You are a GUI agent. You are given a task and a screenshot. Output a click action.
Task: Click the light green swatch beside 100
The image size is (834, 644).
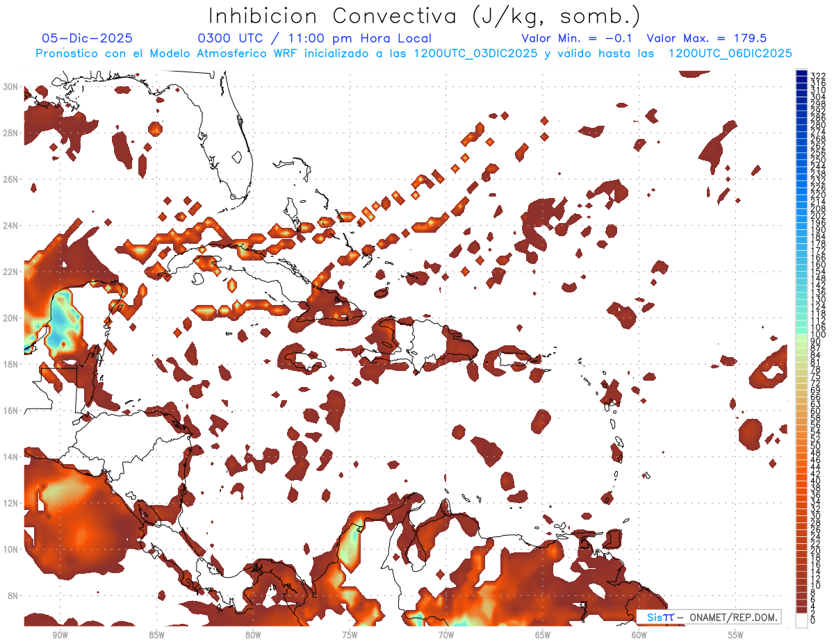802,338
